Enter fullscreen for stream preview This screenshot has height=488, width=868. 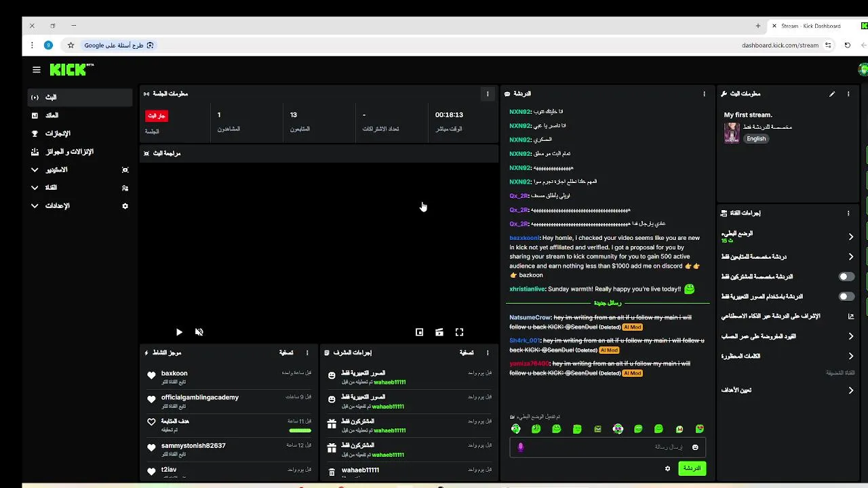[459, 332]
